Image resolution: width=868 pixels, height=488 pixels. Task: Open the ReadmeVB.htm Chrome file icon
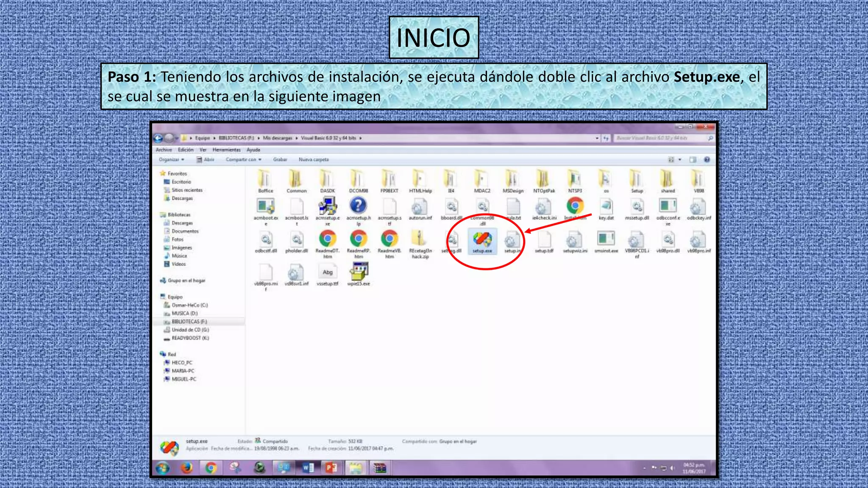[389, 239]
